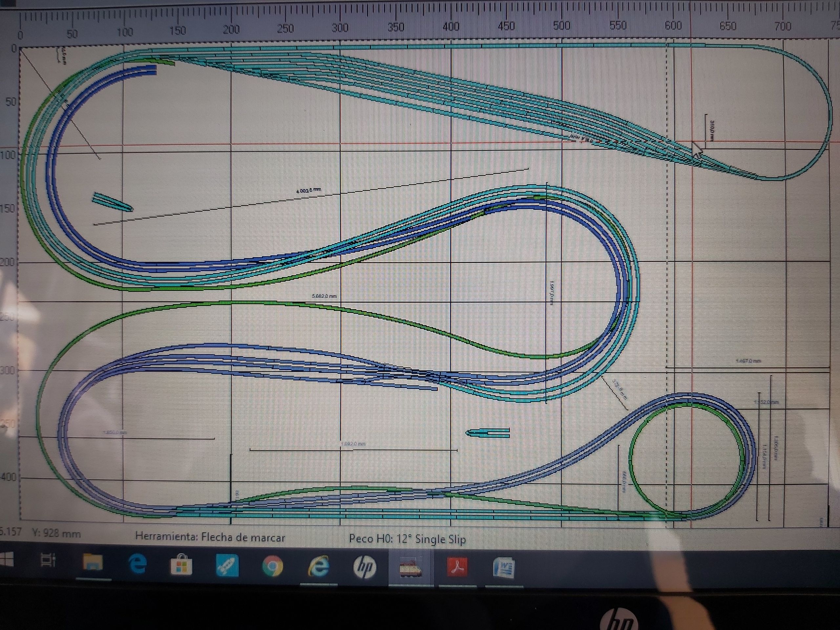
Task: Open Internet Explorer taskbar icon
Action: [319, 567]
